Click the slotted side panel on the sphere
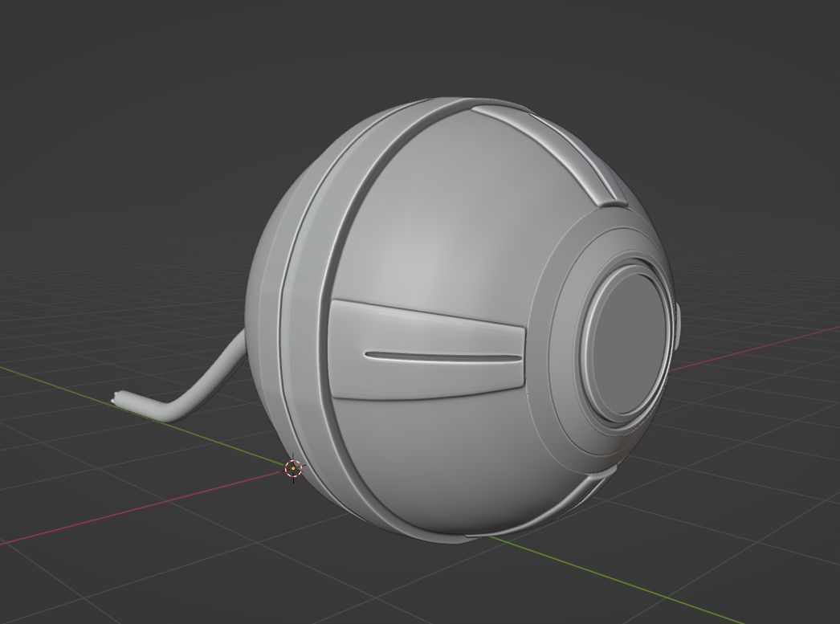This screenshot has height=624, width=840. pos(427,352)
